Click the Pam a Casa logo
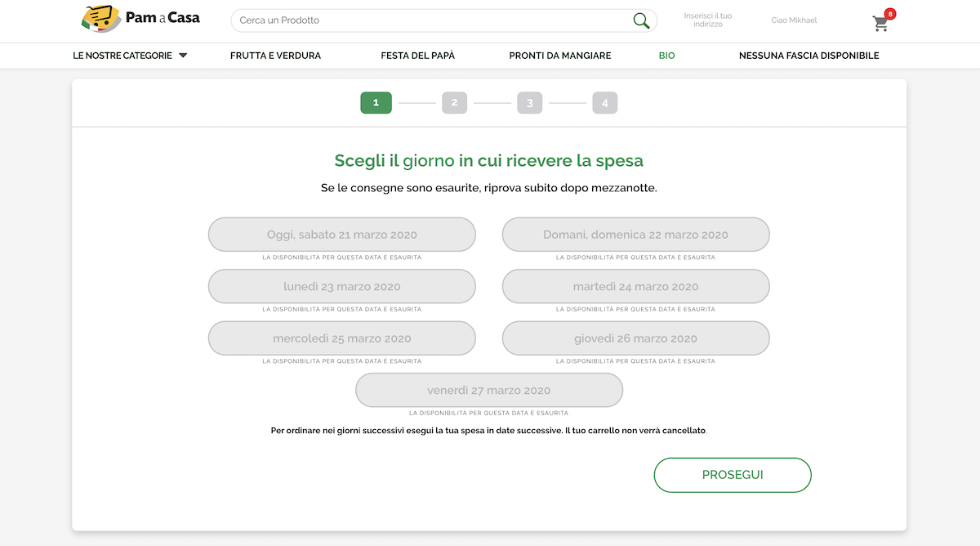 point(140,18)
